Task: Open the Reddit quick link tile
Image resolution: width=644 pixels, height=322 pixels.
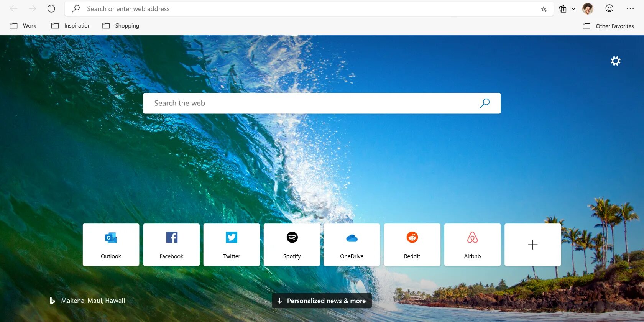Action: (x=412, y=245)
